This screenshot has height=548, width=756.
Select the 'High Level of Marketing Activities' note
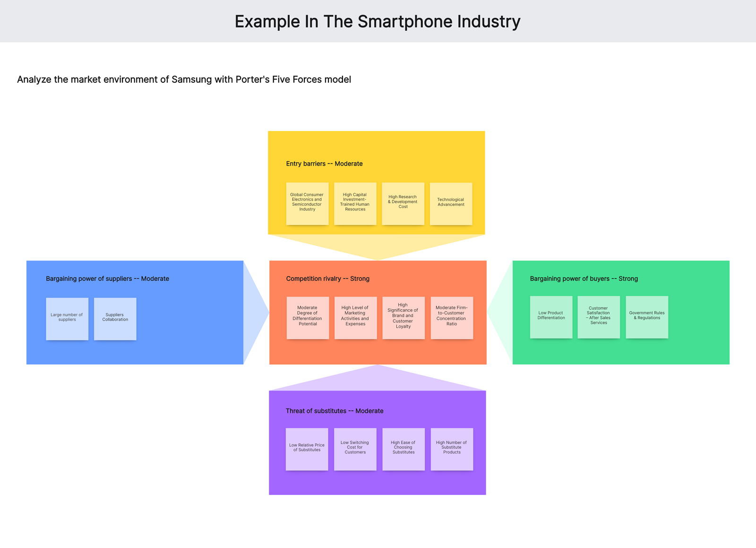coord(355,318)
